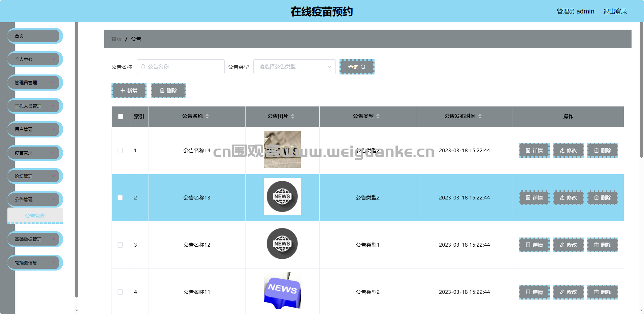Delete row 公告名称12 using 删除 button
The width and height of the screenshot is (644, 314).
click(x=602, y=245)
